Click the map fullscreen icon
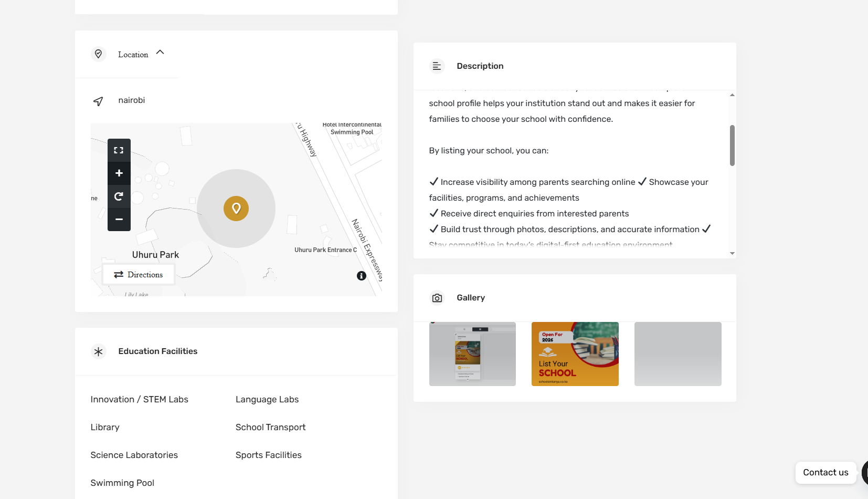This screenshot has height=499, width=868. pos(119,150)
